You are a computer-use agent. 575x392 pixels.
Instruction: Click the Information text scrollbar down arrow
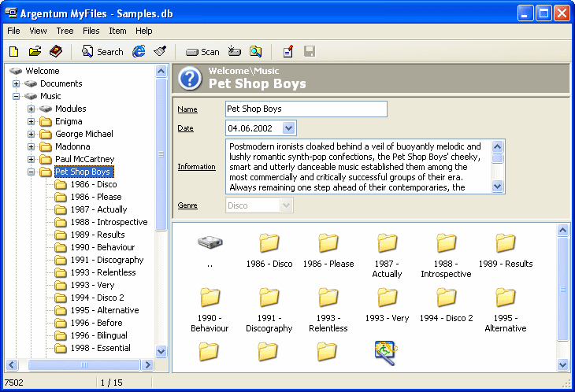[x=497, y=187]
